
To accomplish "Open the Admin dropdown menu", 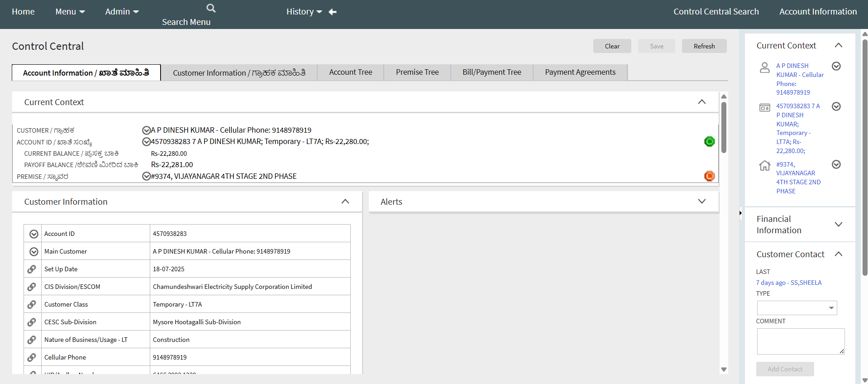I will 122,12.
